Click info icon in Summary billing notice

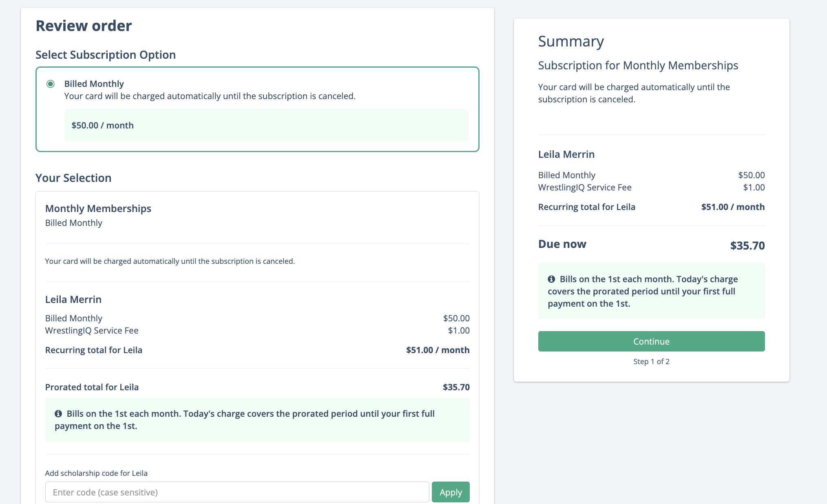tap(551, 279)
